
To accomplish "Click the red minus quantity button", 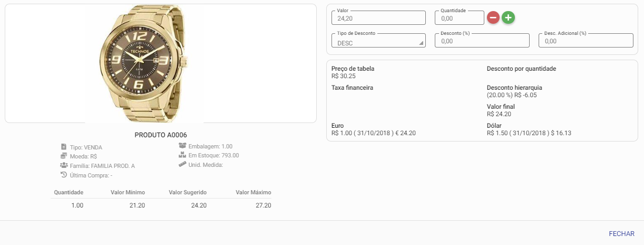I will pyautogui.click(x=493, y=17).
